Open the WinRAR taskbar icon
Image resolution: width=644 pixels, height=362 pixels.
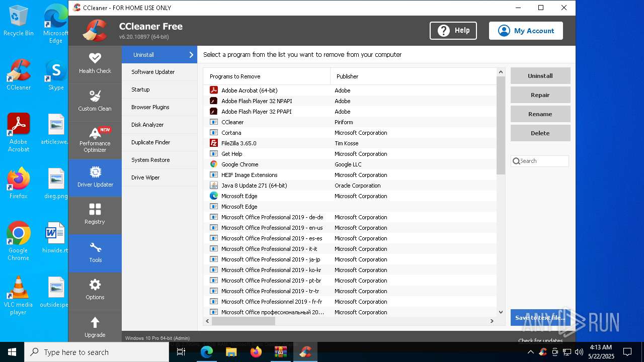280,352
